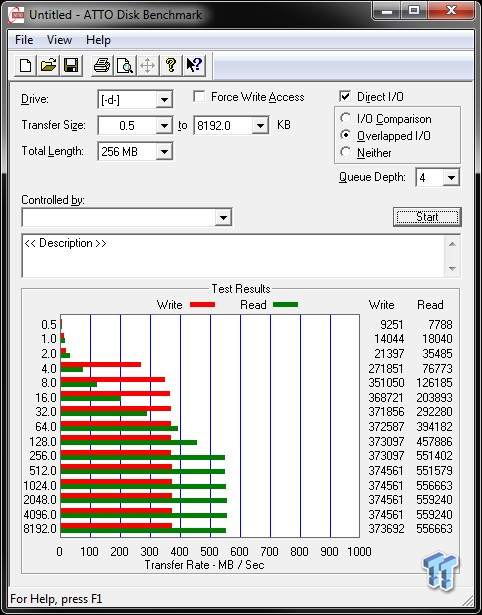This screenshot has height=615, width=482.
Task: Click the yellow question mark About icon
Action: point(171,65)
